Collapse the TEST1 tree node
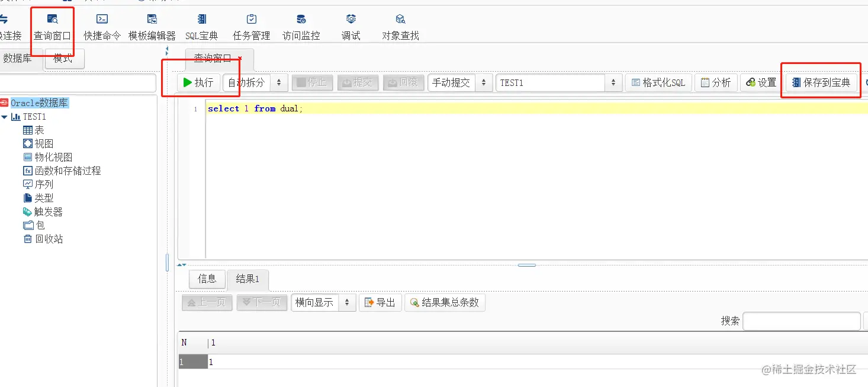Viewport: 868px width, 387px height. [5, 117]
